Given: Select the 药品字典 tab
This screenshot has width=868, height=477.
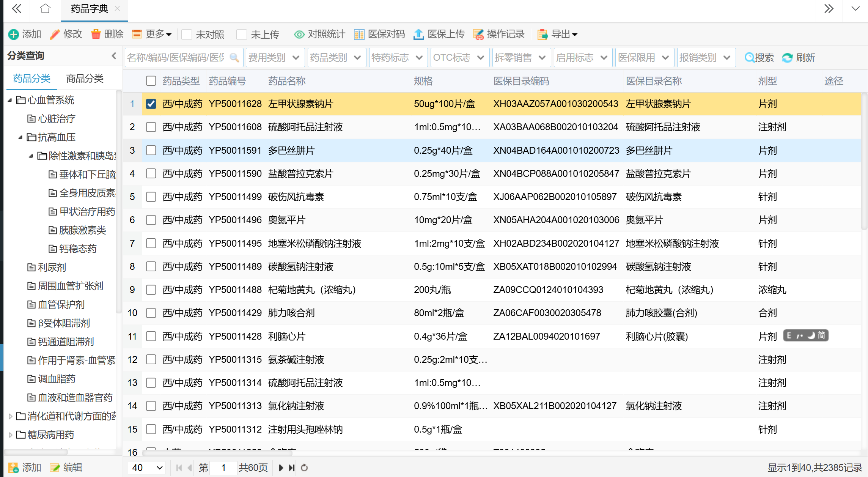Looking at the screenshot, I should 90,9.
